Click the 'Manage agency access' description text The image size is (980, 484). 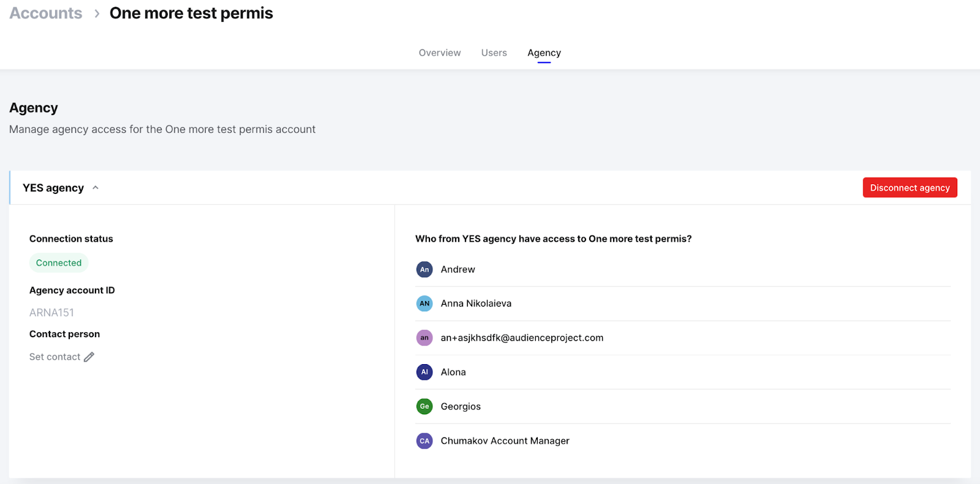(162, 129)
